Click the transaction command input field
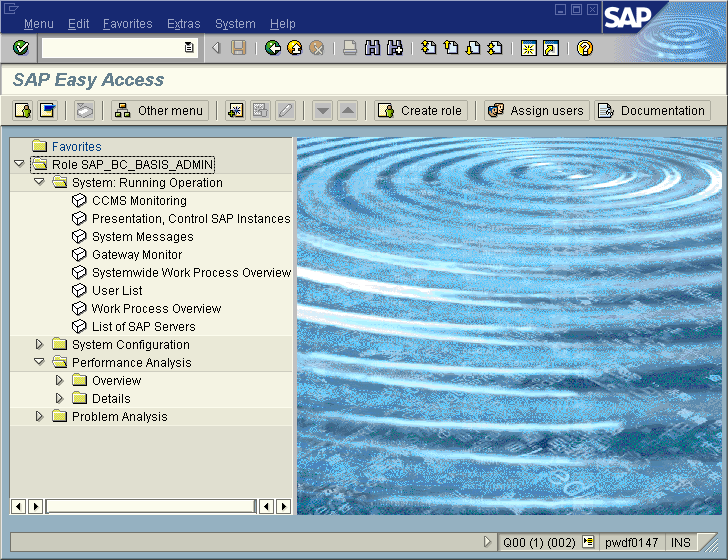728x560 pixels. (x=112, y=48)
